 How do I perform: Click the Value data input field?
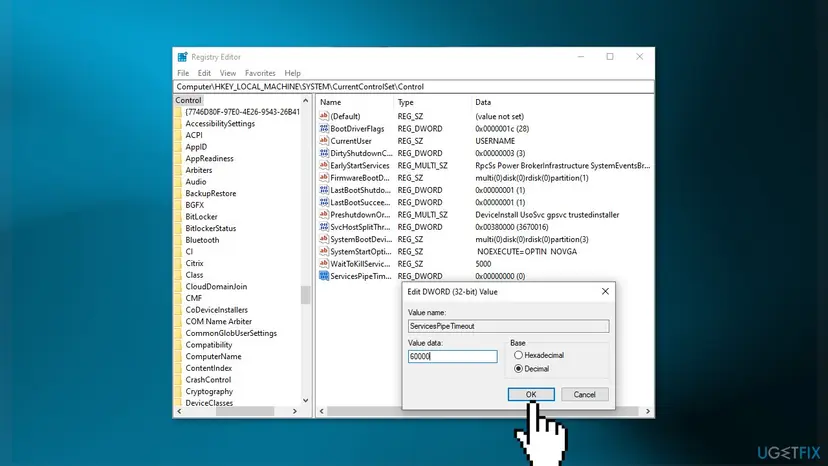[x=453, y=357]
